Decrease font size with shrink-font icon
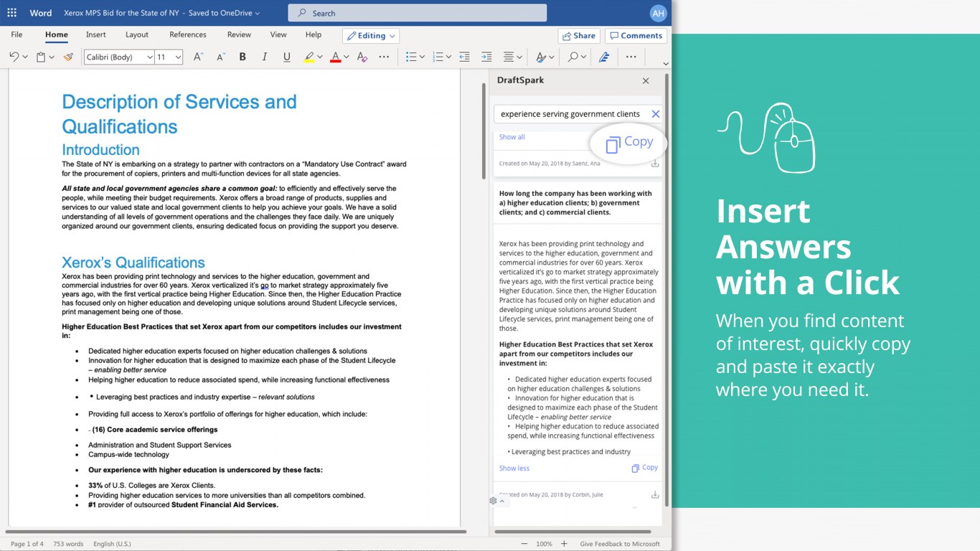This screenshot has width=980, height=551. pyautogui.click(x=220, y=57)
